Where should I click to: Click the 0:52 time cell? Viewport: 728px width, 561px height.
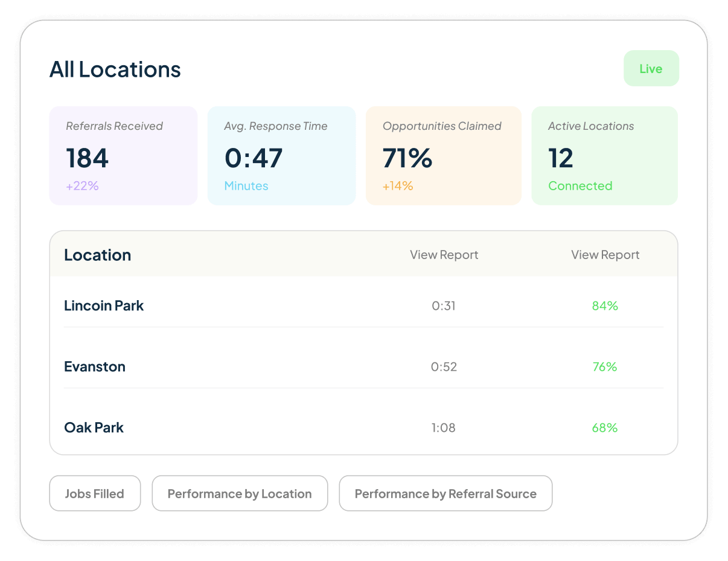[x=444, y=367]
